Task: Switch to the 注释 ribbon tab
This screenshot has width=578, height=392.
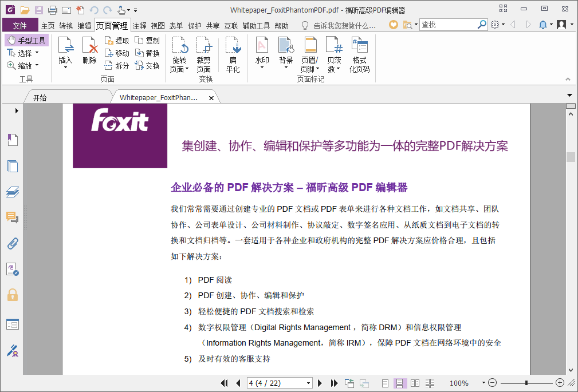Action: click(x=138, y=25)
